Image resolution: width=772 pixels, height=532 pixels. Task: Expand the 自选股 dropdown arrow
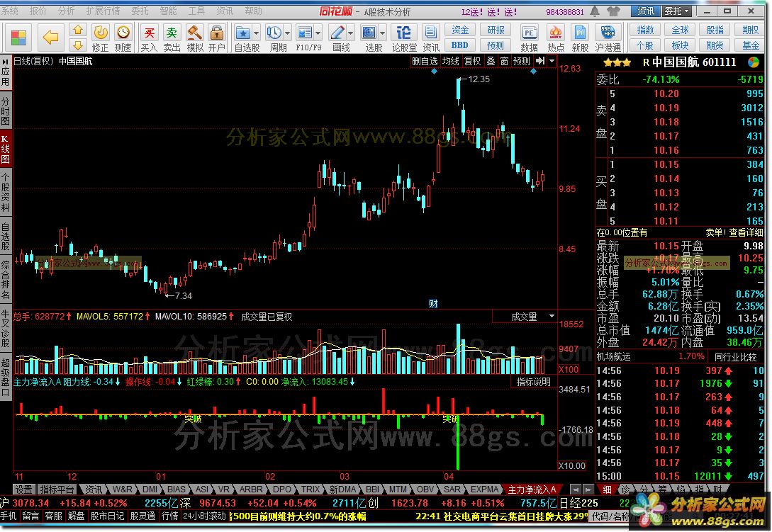[257, 33]
